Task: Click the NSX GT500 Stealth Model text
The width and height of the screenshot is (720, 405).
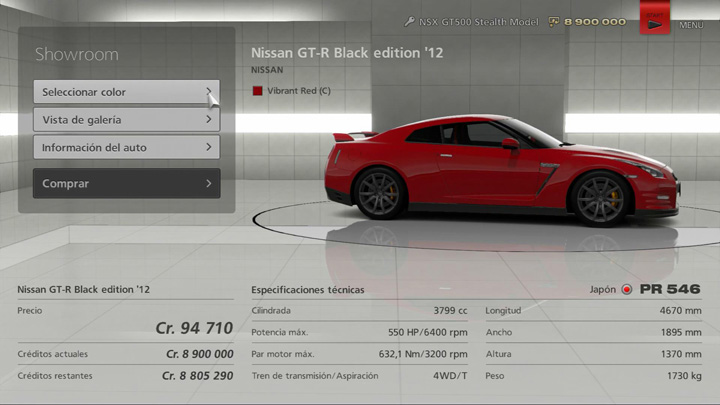Action: coord(476,21)
